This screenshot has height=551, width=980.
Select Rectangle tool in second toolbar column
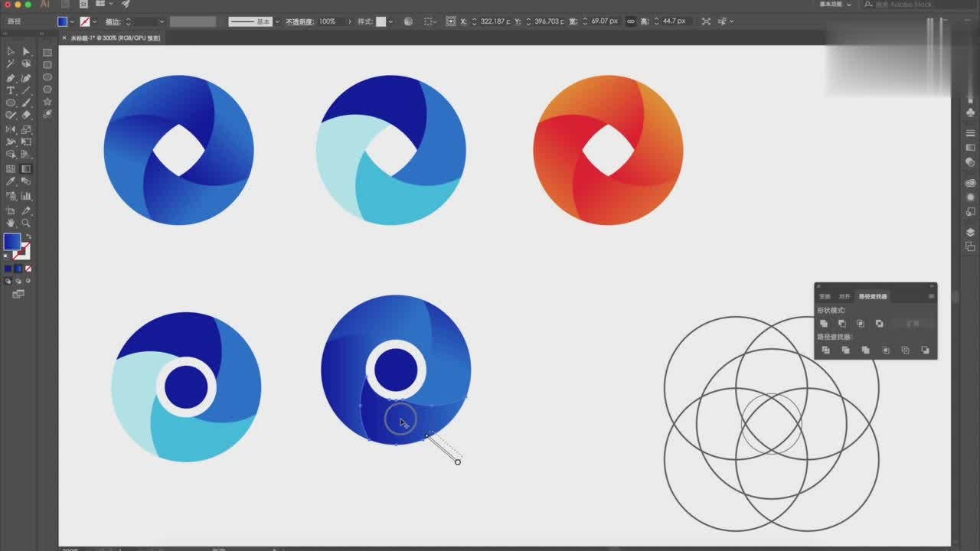coord(47,52)
